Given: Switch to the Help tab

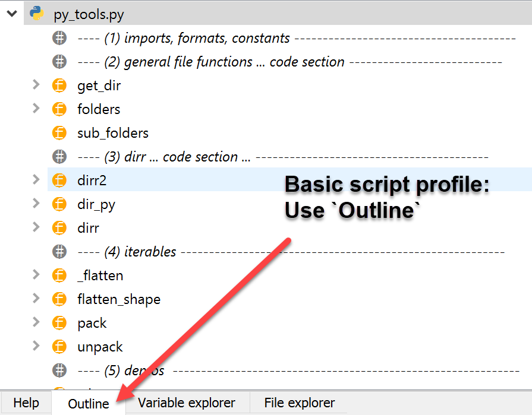Looking at the screenshot, I should [26, 403].
